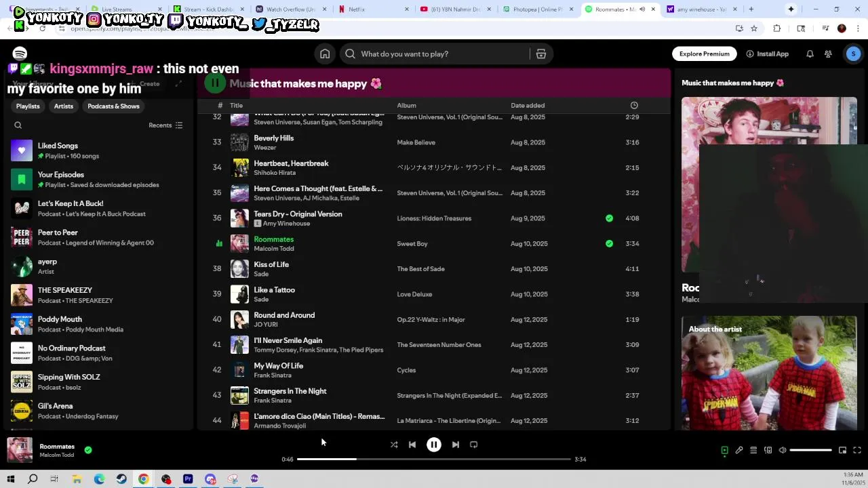
Task: Skip to the next track
Action: (456, 445)
